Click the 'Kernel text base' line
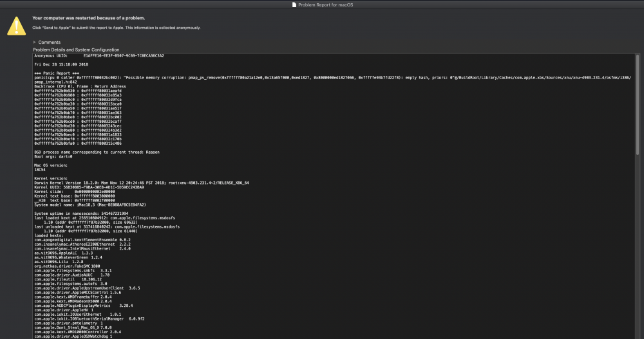The width and height of the screenshot is (644, 339). pyautogui.click(x=74, y=196)
